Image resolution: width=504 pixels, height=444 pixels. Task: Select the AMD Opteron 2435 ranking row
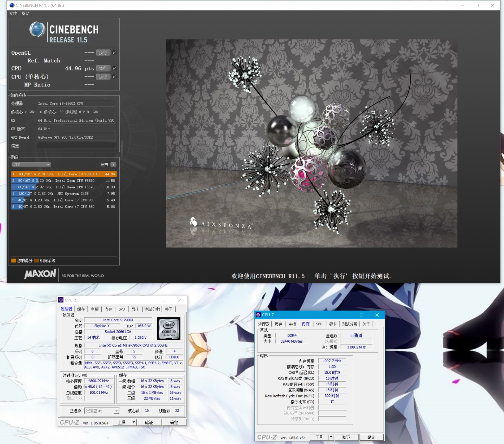point(64,194)
